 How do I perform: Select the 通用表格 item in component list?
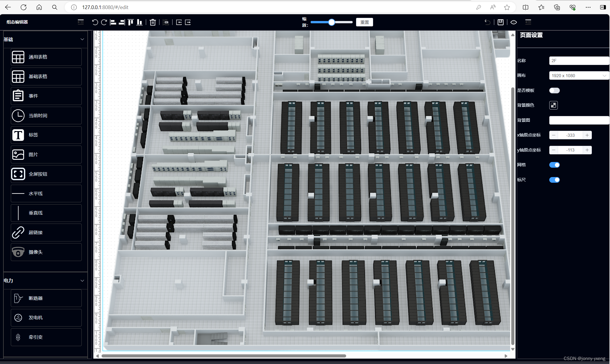[x=46, y=57]
